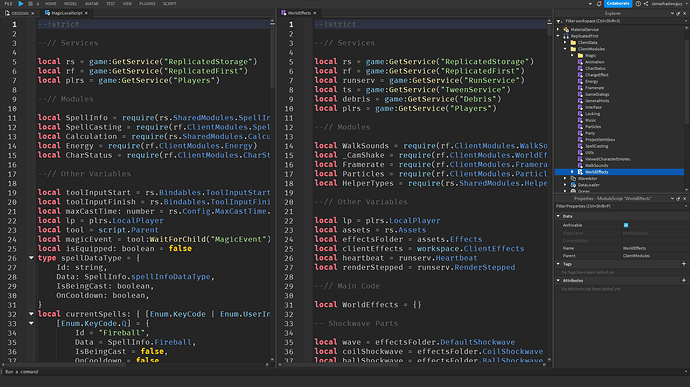Select the ReplicatedFirst service icon
The width and height of the screenshot is (690, 387).
[566, 36]
